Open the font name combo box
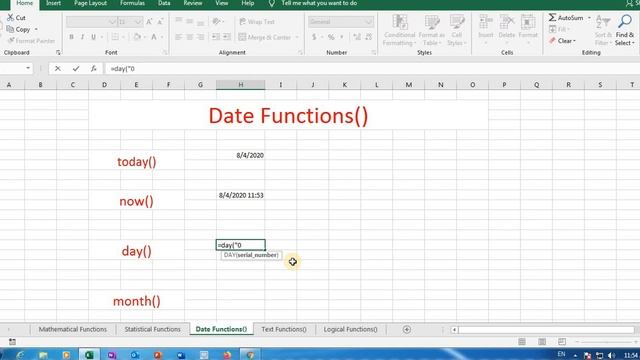Viewport: 640px width, 360px height. [91, 22]
